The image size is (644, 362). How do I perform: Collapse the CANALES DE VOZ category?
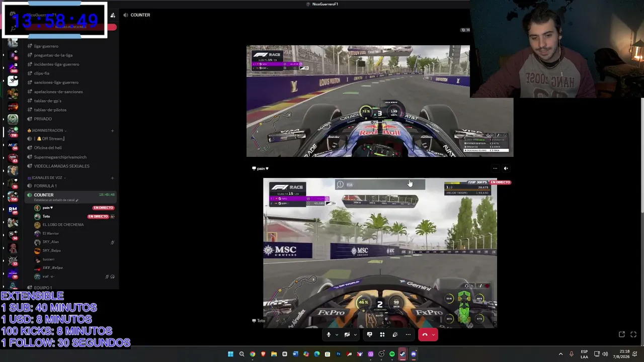tap(47, 178)
